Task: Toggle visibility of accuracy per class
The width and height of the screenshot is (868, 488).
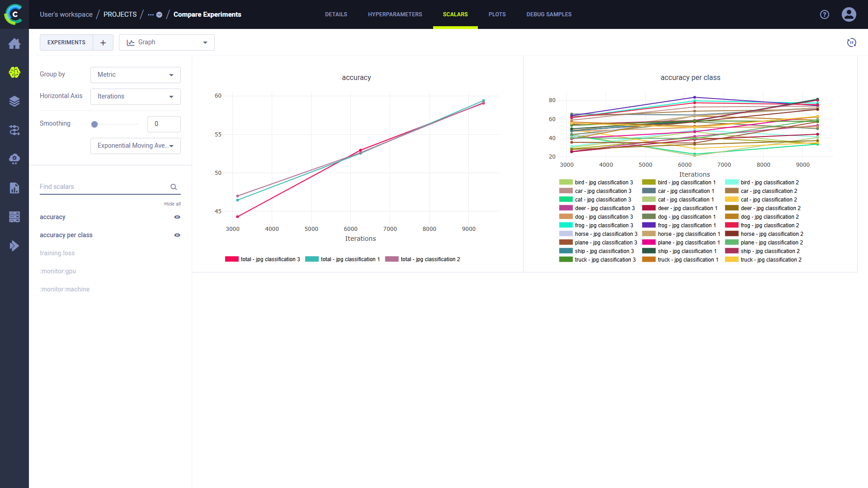Action: tap(177, 235)
